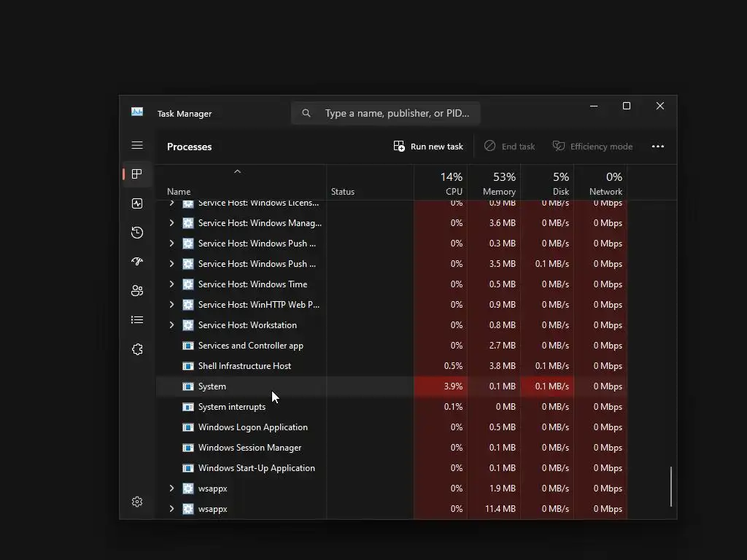Sort processes by Disk column
This screenshot has height=560, width=747.
(x=547, y=183)
